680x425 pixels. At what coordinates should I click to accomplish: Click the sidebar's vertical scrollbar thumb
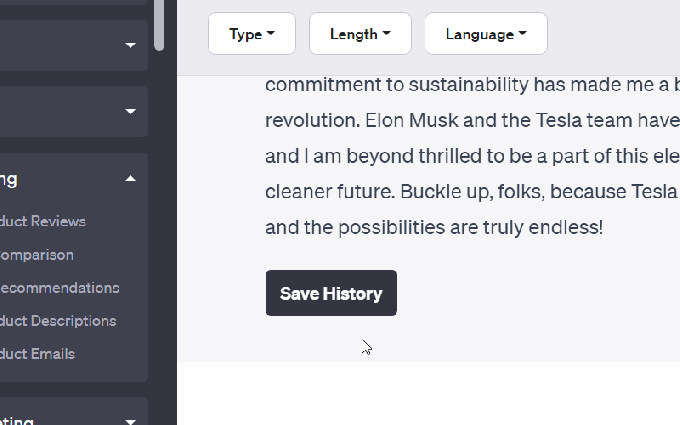click(x=159, y=25)
